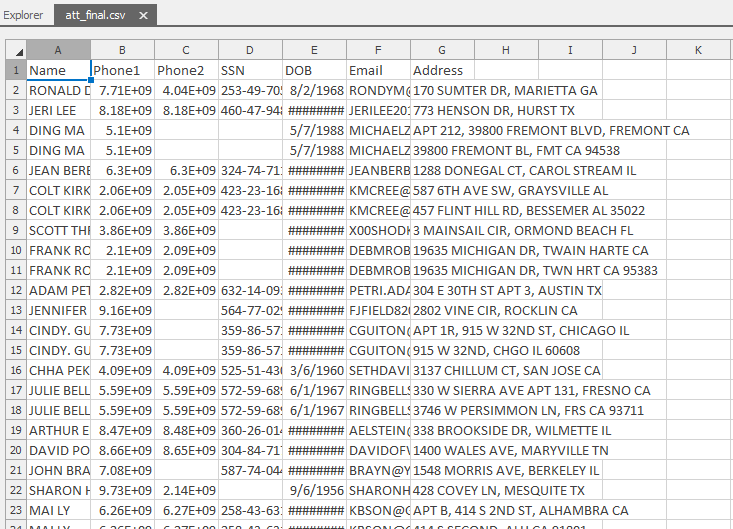Select row 1 header
The image size is (733, 529).
(x=15, y=70)
